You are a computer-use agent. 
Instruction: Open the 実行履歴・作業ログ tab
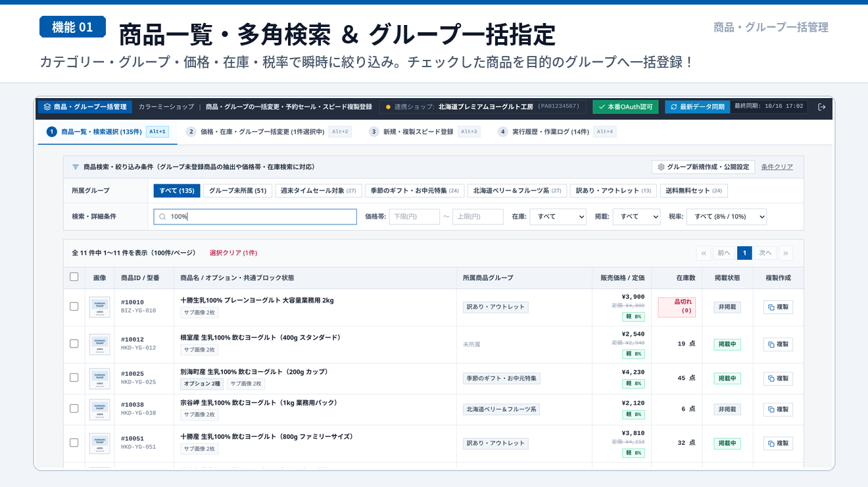[x=556, y=132]
